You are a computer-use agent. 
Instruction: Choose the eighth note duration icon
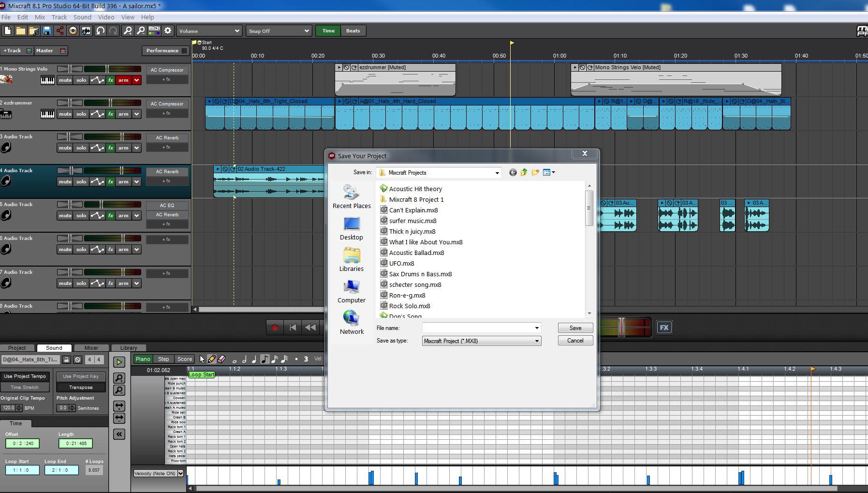click(265, 359)
